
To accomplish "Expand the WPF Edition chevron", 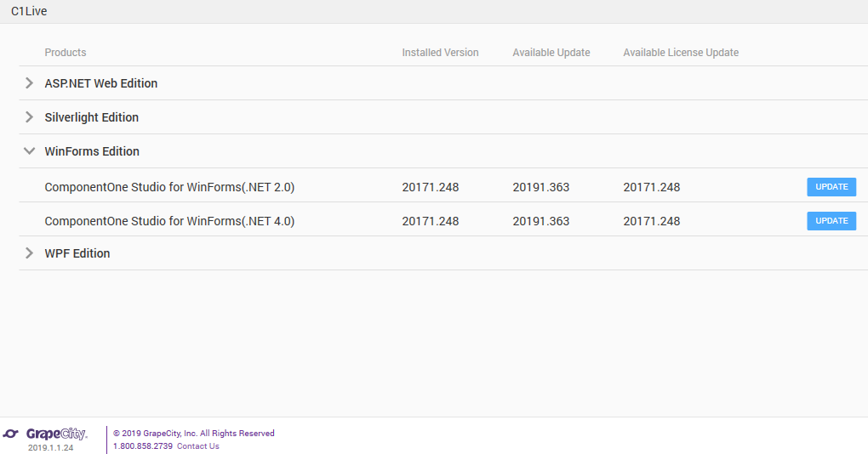I will (29, 253).
